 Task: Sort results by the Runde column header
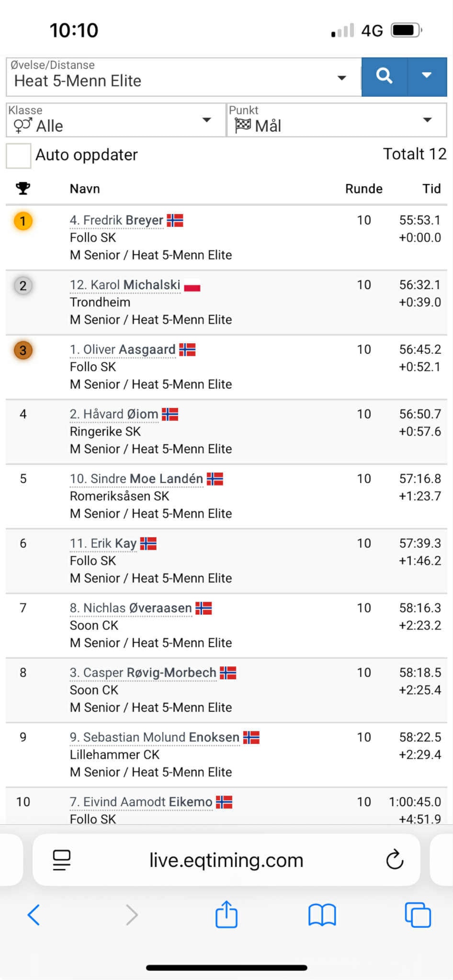[x=363, y=189]
